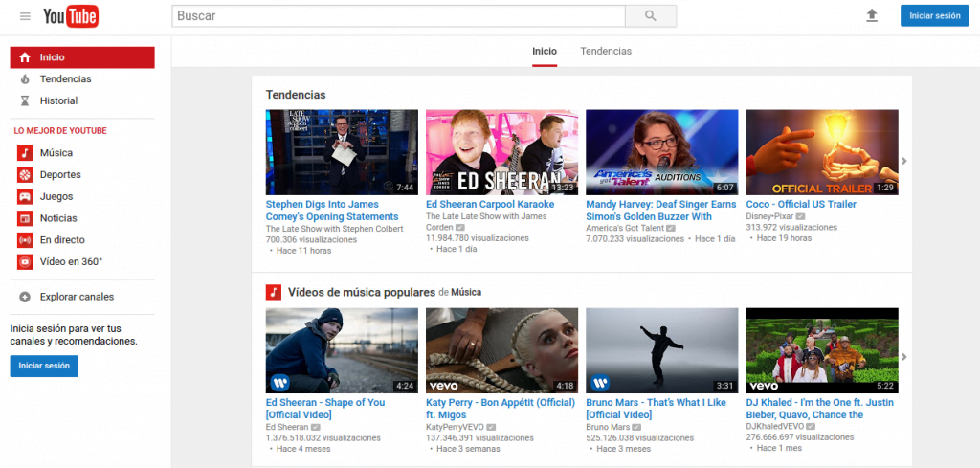The height and width of the screenshot is (468, 980).
Task: Switch to the Inicio tab
Action: [545, 52]
